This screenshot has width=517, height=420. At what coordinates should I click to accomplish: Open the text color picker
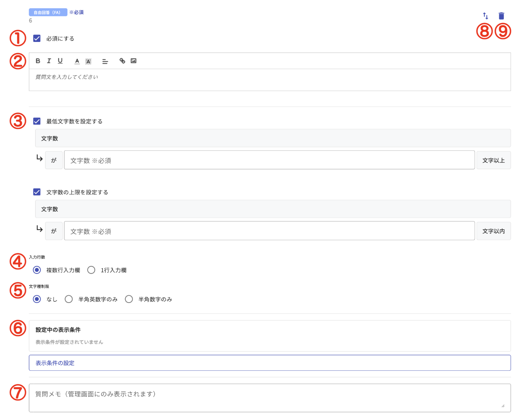(77, 61)
